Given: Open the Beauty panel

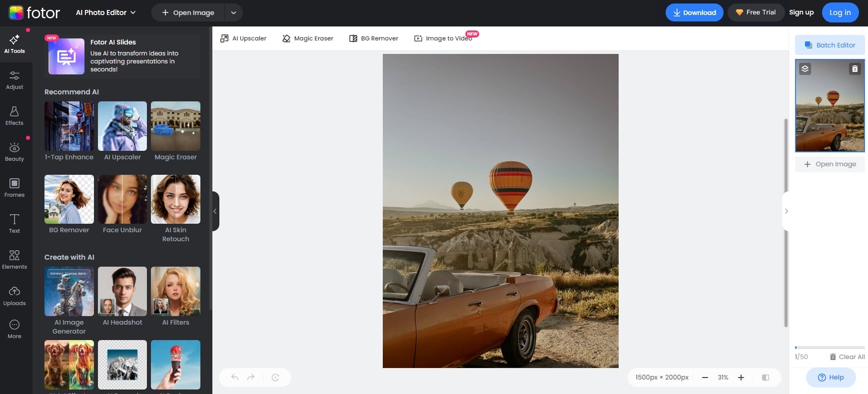Looking at the screenshot, I should (14, 152).
